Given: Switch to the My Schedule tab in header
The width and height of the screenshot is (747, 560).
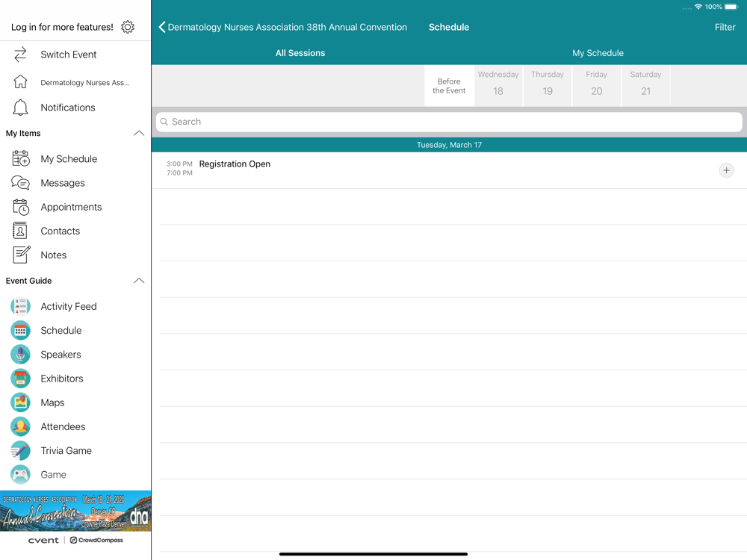Looking at the screenshot, I should pyautogui.click(x=598, y=53).
